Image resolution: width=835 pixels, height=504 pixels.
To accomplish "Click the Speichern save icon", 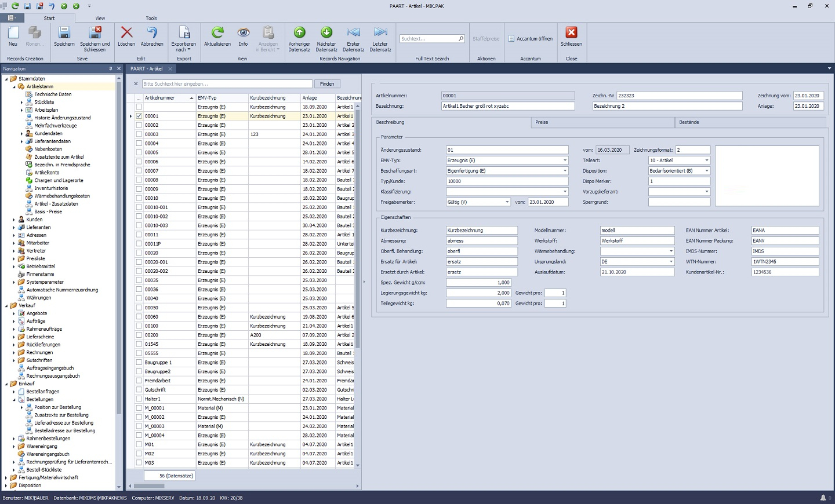I will pos(64,33).
